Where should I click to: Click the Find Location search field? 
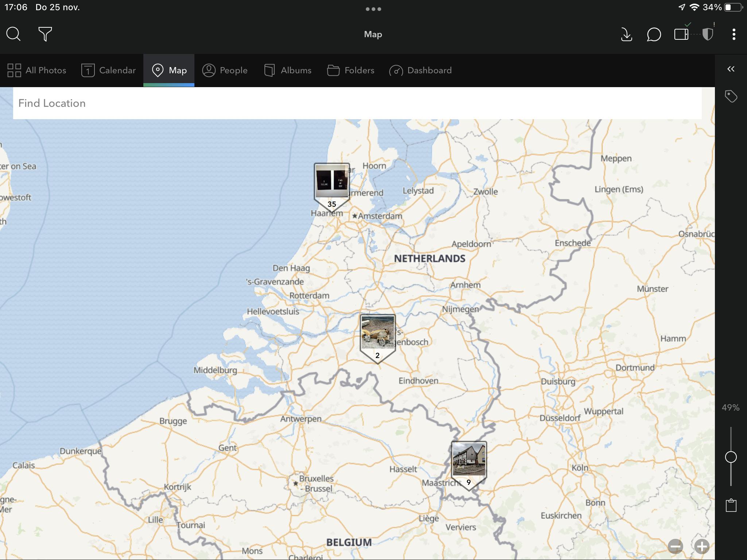[x=357, y=103]
